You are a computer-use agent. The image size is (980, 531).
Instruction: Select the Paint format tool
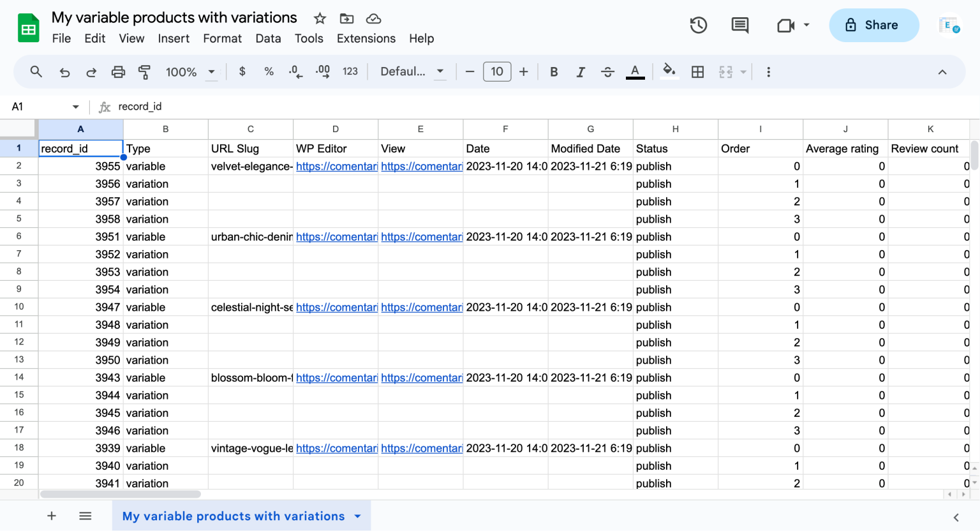[144, 71]
